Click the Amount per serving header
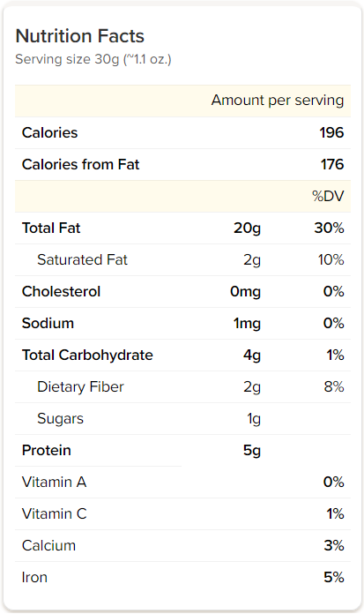Screen dimensions: 364x614 tap(278, 101)
